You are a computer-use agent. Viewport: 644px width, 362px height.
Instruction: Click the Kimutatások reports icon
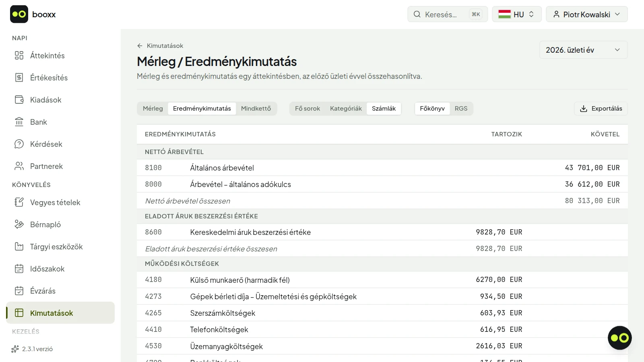(19, 313)
